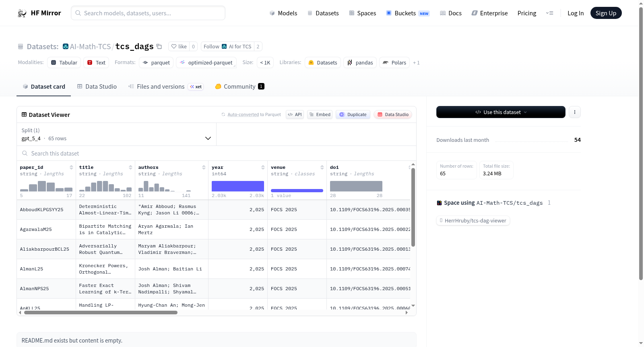Select the AlmanL25 paper_id cell
This screenshot has height=347, width=644.
(x=46, y=269)
